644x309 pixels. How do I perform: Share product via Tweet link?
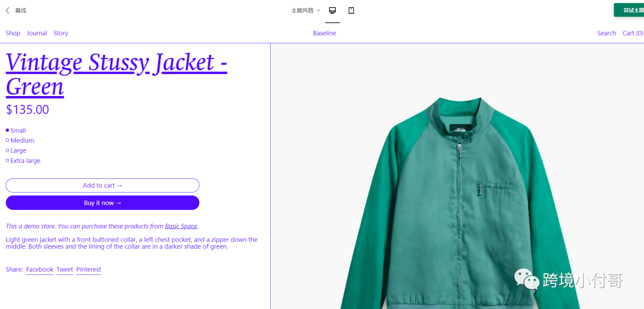(64, 270)
